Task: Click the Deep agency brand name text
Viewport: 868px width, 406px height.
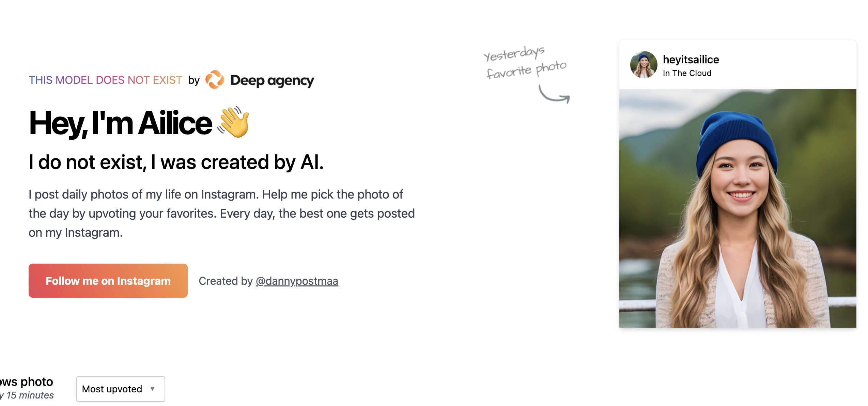Action: pyautogui.click(x=272, y=80)
